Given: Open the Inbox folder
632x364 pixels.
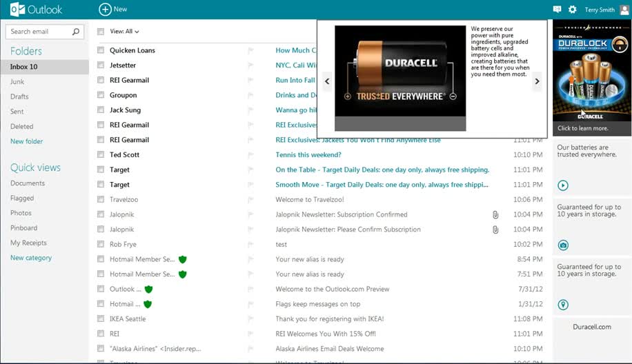Looking at the screenshot, I should 44,67.
